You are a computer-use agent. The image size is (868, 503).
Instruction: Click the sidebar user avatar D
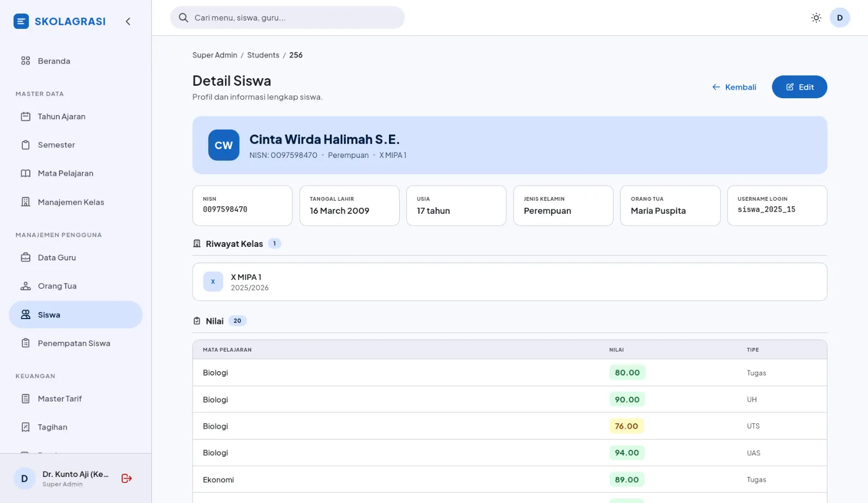[x=24, y=479]
